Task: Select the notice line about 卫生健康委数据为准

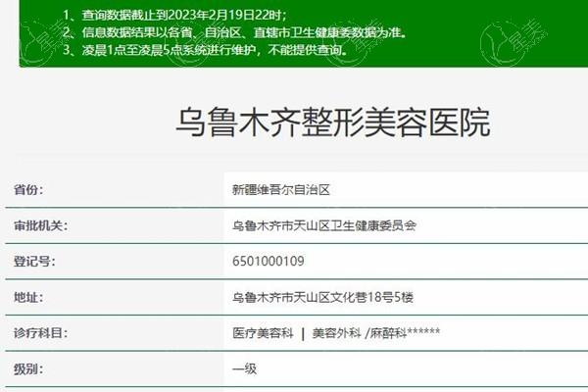Action: pyautogui.click(x=235, y=32)
